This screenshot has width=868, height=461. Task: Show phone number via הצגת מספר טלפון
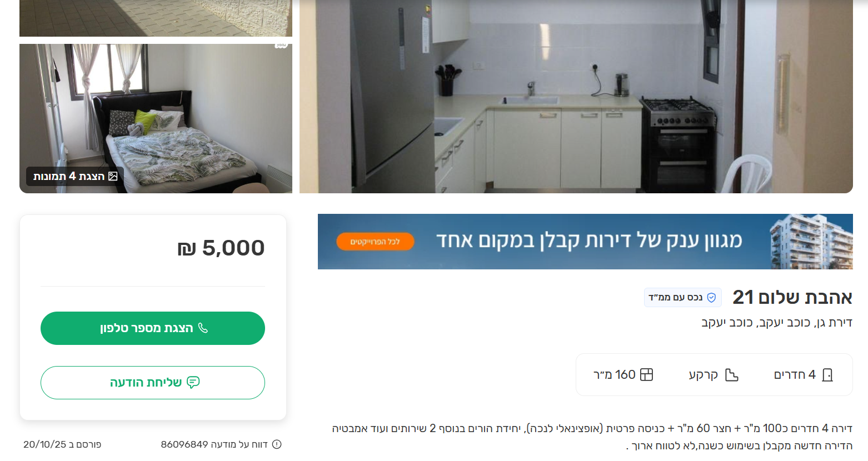pyautogui.click(x=153, y=328)
